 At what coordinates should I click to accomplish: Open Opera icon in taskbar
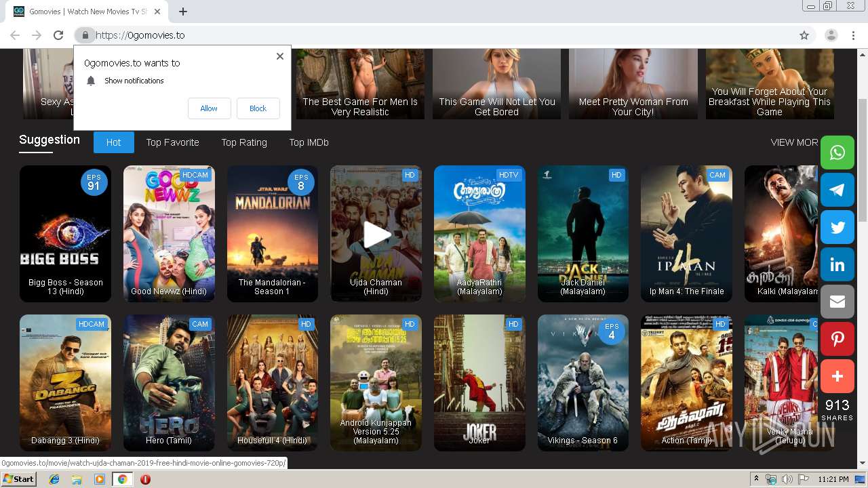(x=145, y=479)
